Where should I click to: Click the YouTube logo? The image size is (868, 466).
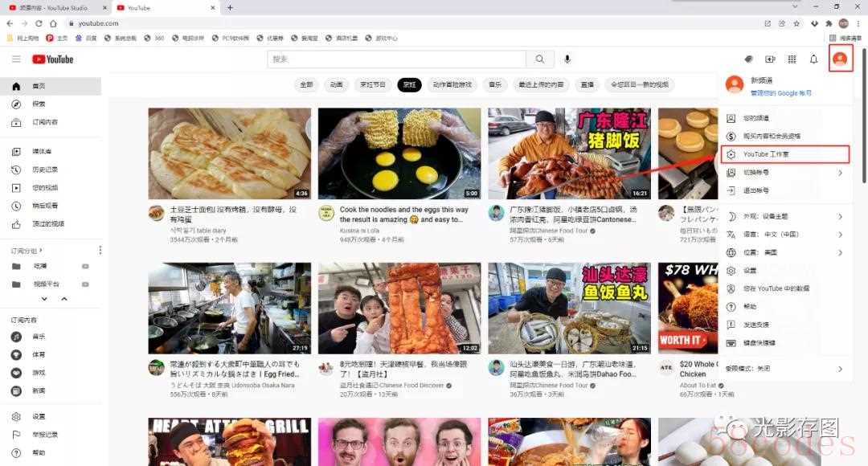click(53, 59)
